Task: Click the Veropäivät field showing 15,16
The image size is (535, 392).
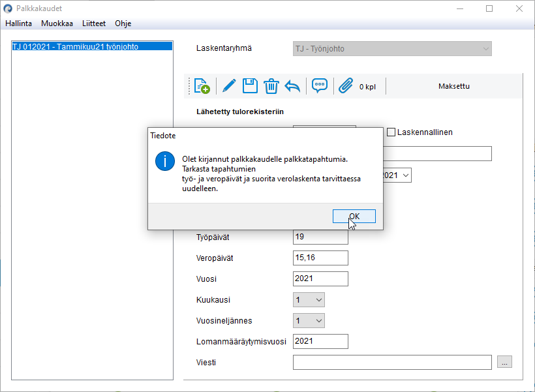Action: [x=320, y=258]
